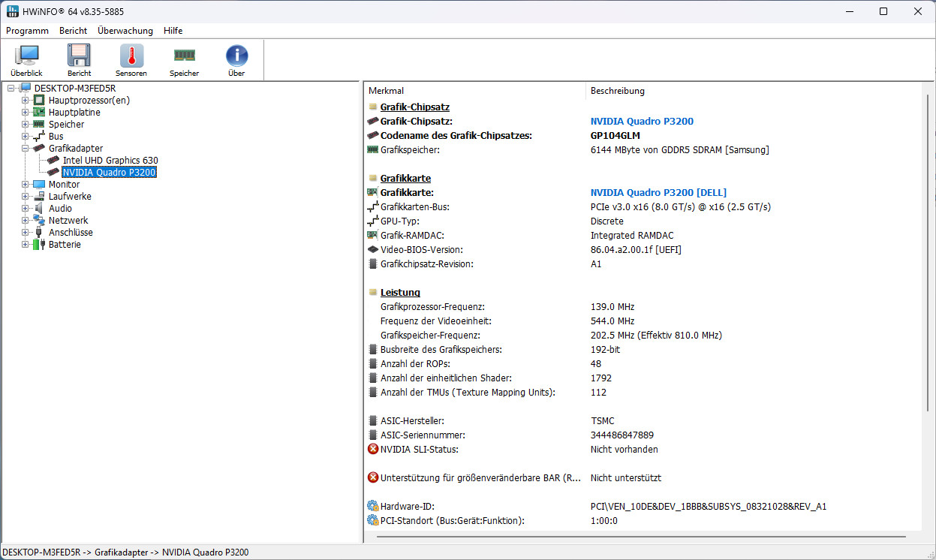Click the Busbreite 192-bit value
This screenshot has width=936, height=560.
click(606, 350)
